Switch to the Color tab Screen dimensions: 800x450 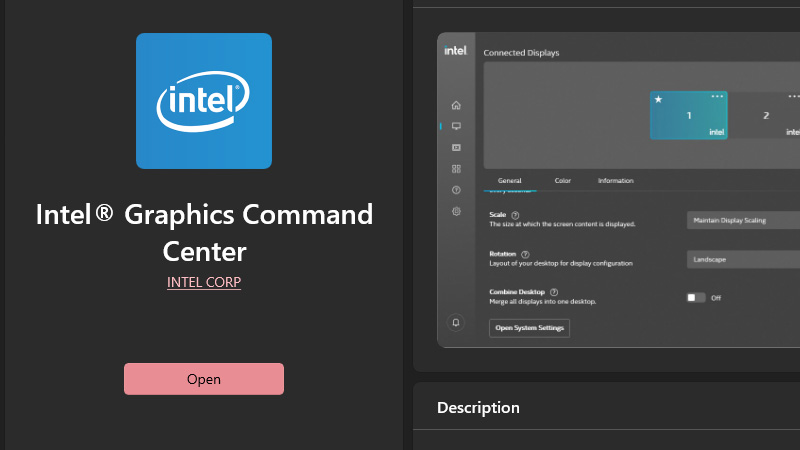pyautogui.click(x=563, y=181)
